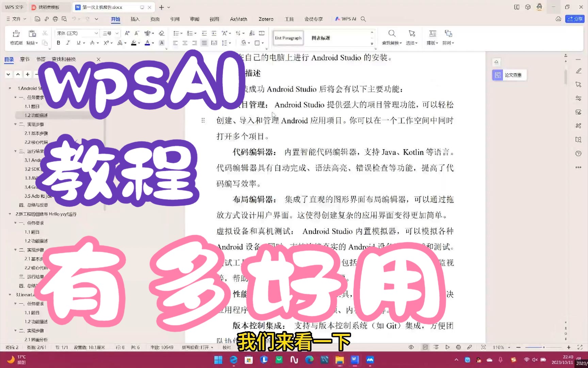Open the 审阅 (Review) ribbon tab
588x368 pixels.
[195, 19]
